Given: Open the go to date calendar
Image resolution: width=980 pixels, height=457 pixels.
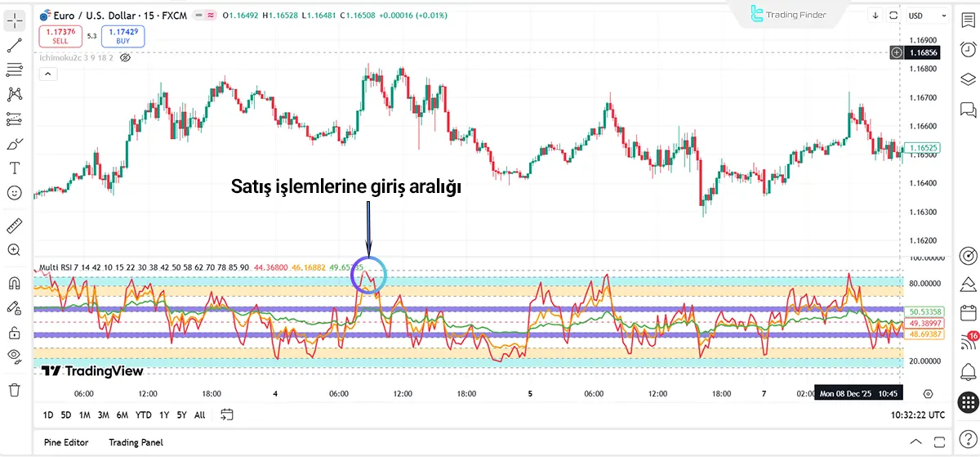Looking at the screenshot, I should (x=227, y=415).
